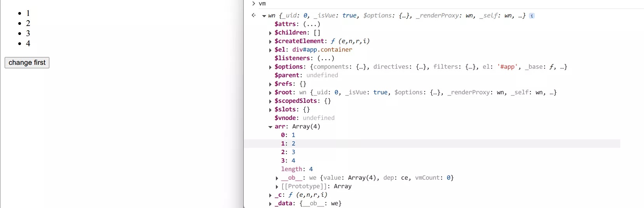Expand the $children property
The width and height of the screenshot is (644, 208).
[x=271, y=33]
